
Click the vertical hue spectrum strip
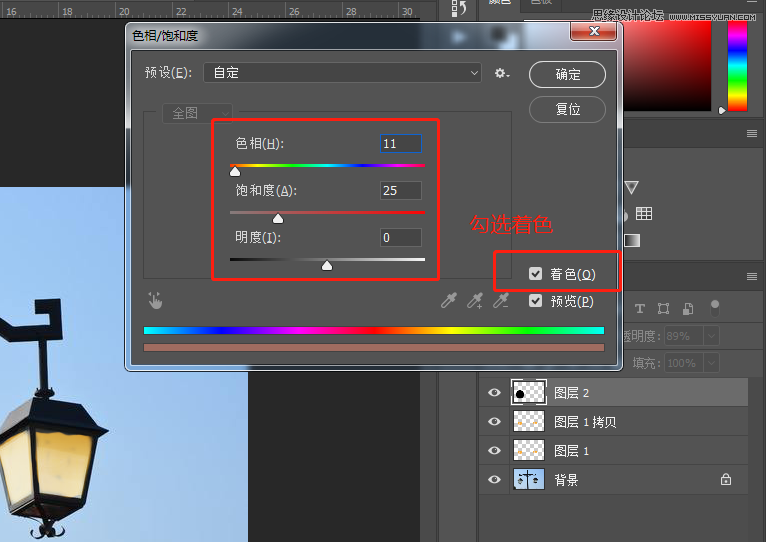(x=737, y=66)
